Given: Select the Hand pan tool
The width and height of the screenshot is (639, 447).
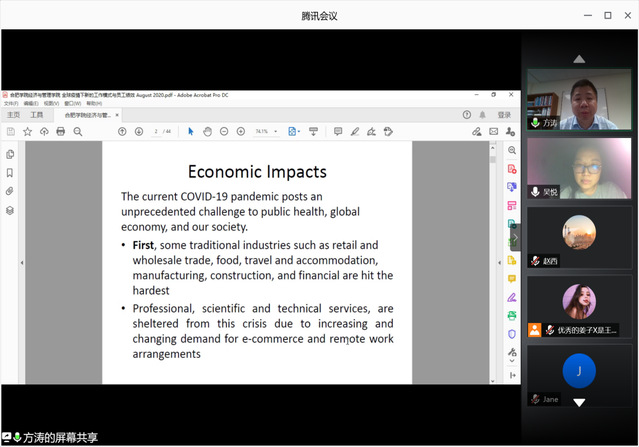Looking at the screenshot, I should [207, 131].
